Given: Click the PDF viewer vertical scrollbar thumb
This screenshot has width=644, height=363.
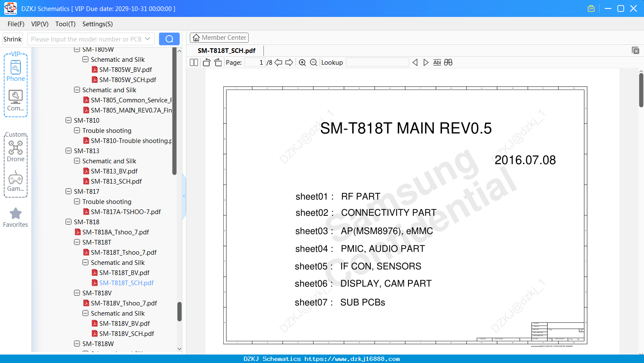Looking at the screenshot, I should [641, 90].
